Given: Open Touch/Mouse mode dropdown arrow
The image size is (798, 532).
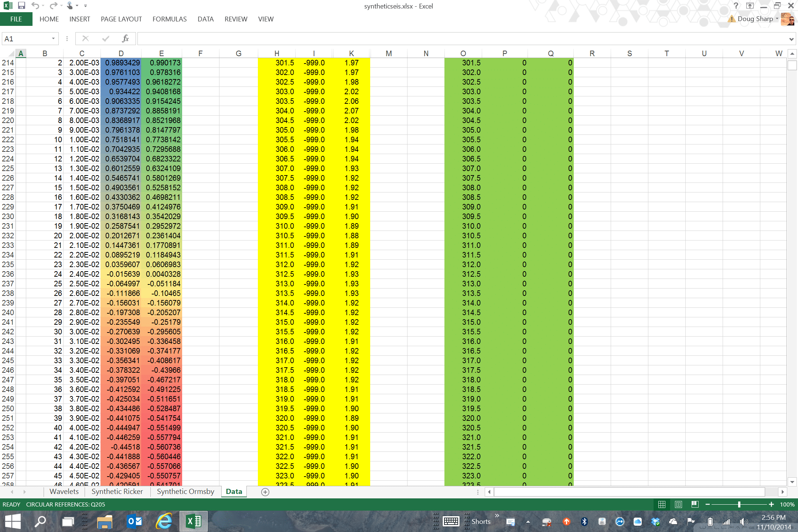Looking at the screenshot, I should (x=77, y=6).
